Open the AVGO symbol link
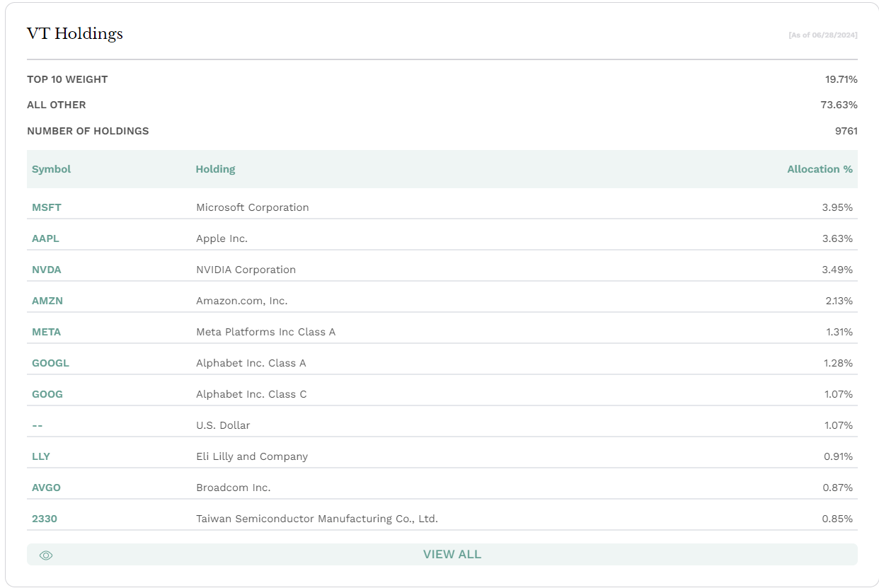Screen dimensions: 879x588 tap(47, 488)
